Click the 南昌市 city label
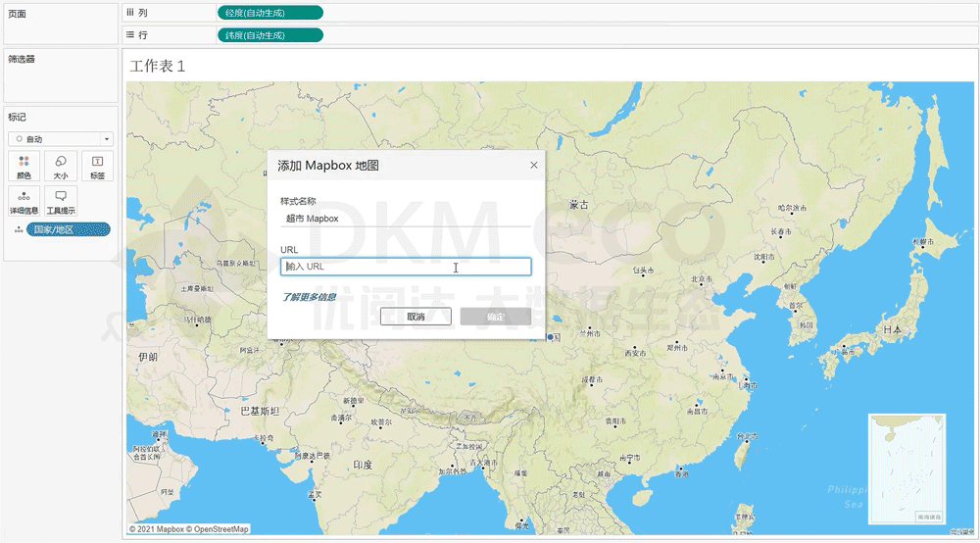 (x=697, y=411)
